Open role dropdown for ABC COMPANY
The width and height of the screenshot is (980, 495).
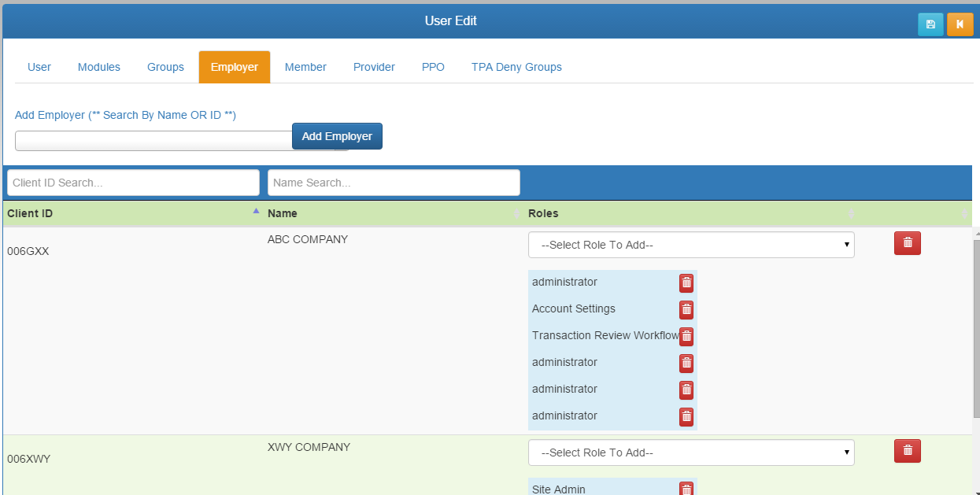click(690, 245)
